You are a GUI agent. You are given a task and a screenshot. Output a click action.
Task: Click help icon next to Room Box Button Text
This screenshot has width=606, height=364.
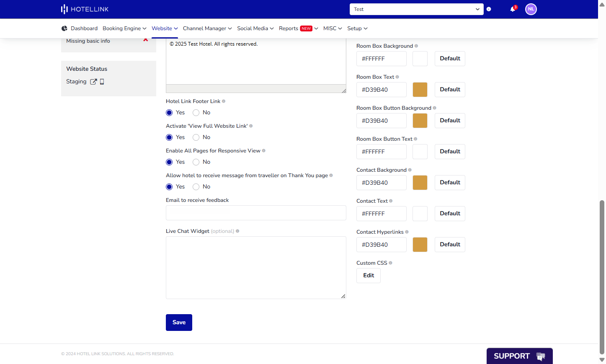point(415,139)
